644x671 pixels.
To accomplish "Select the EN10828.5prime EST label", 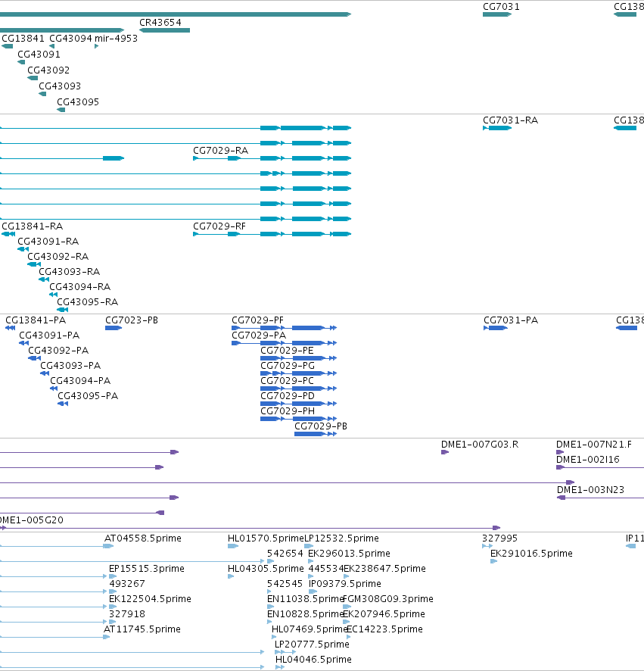I will coord(305,614).
